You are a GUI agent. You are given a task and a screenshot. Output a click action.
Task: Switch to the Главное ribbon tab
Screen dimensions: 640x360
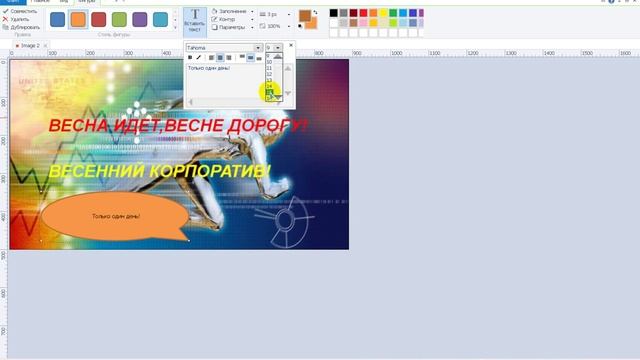click(40, 2)
